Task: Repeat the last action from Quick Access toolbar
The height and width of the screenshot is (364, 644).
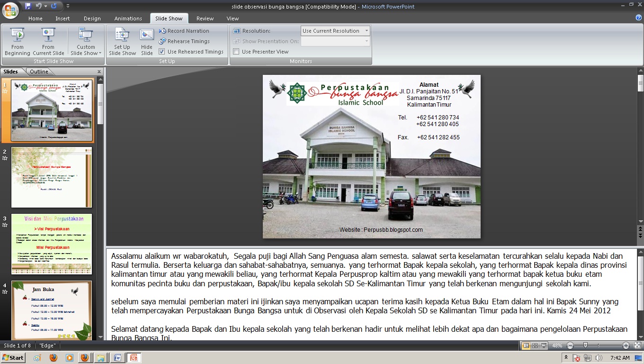Action: coord(54,6)
